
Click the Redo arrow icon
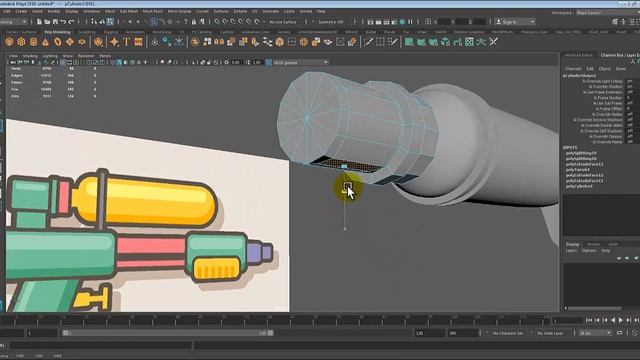[x=71, y=22]
